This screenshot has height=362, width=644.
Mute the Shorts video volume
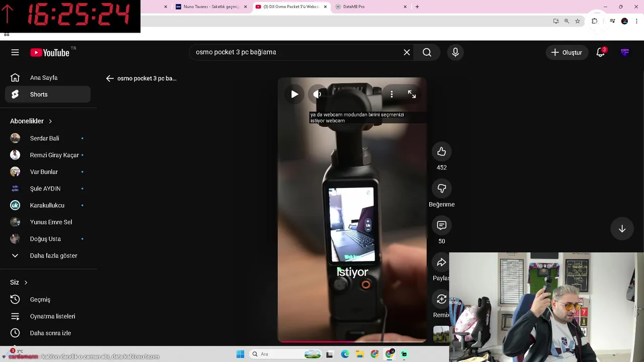click(317, 94)
